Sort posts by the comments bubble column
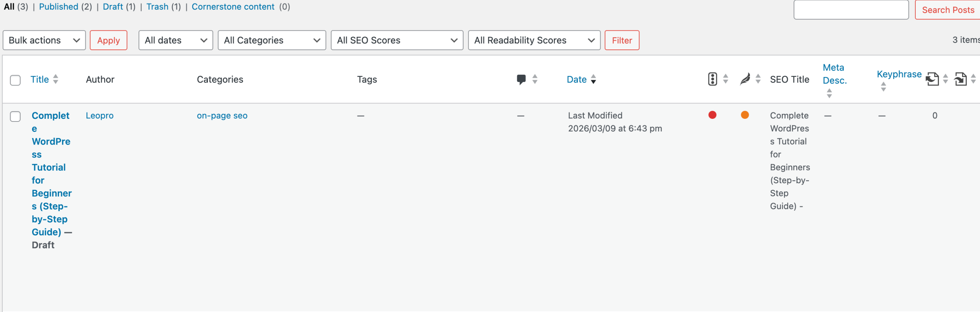 point(534,79)
